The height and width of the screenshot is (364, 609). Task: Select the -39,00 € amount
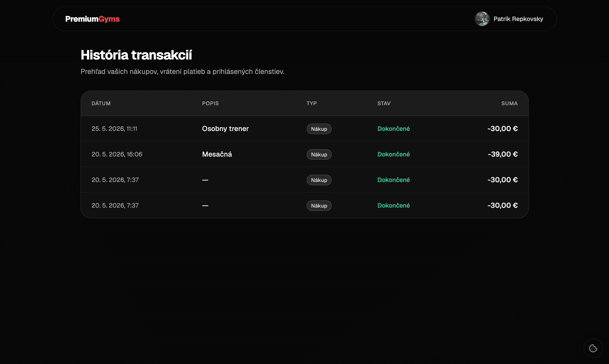click(x=503, y=154)
